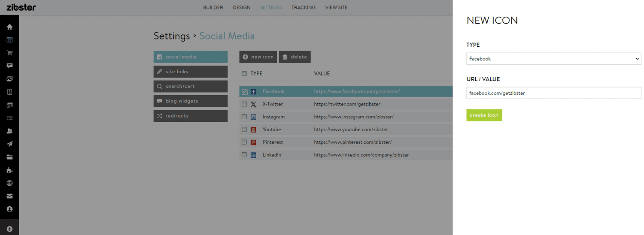Open the Home icon in sidebar

(9, 27)
